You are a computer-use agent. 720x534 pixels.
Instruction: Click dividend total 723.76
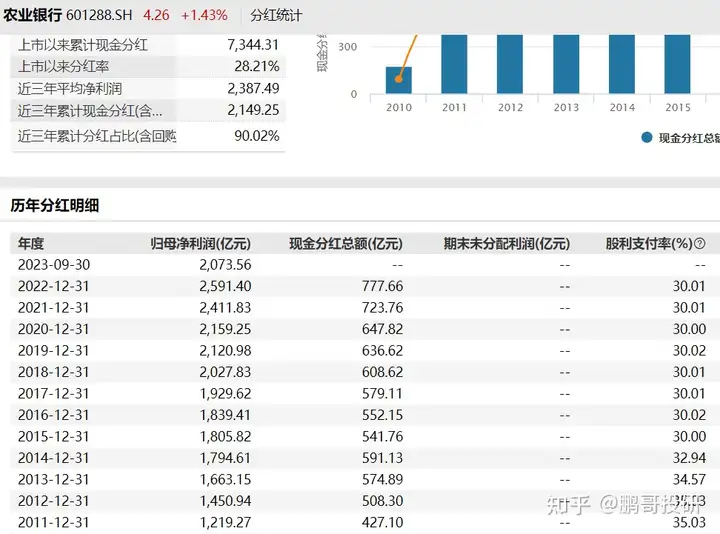coord(382,308)
